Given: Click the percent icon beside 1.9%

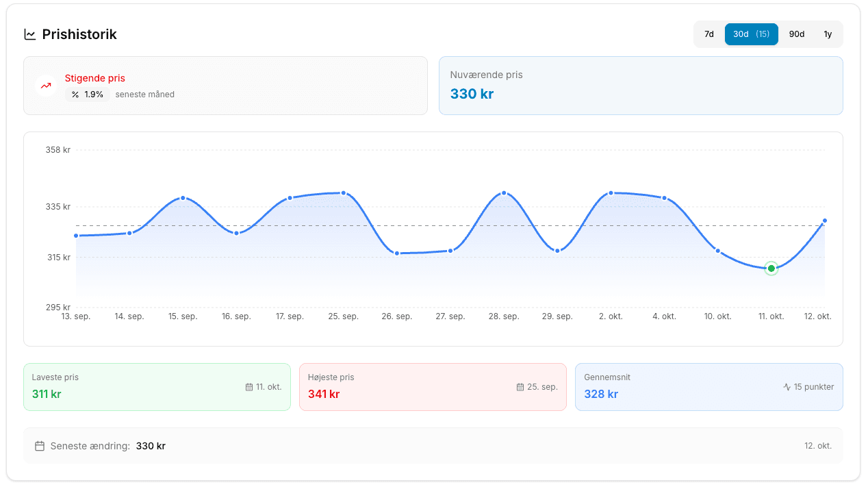Looking at the screenshot, I should pos(75,95).
